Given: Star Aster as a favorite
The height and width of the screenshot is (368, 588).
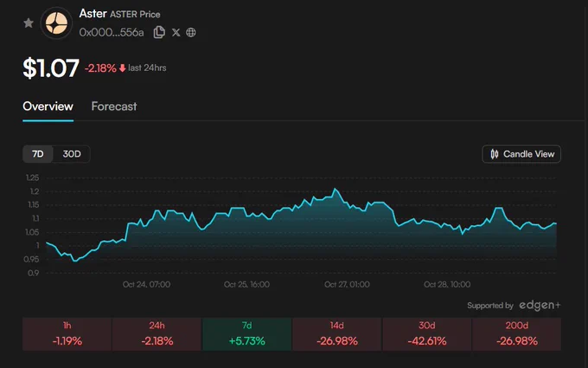Looking at the screenshot, I should click(x=29, y=23).
